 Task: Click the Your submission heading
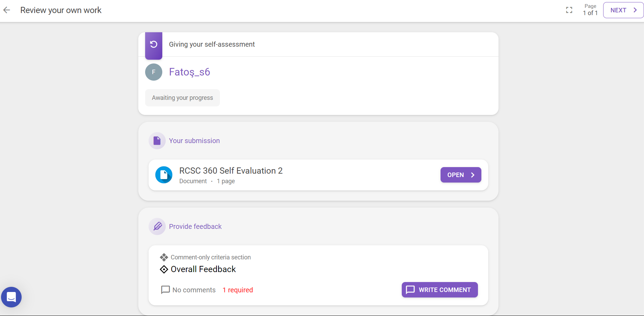coord(194,141)
